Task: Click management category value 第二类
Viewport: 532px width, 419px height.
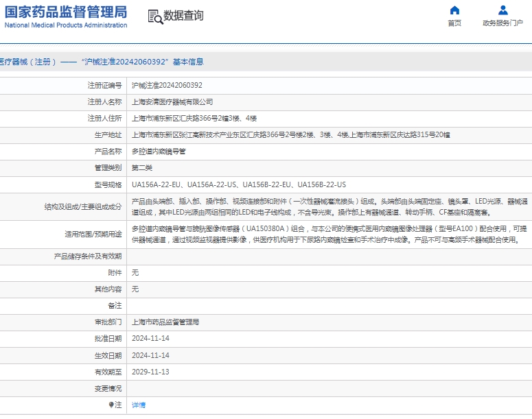Action: pyautogui.click(x=142, y=168)
